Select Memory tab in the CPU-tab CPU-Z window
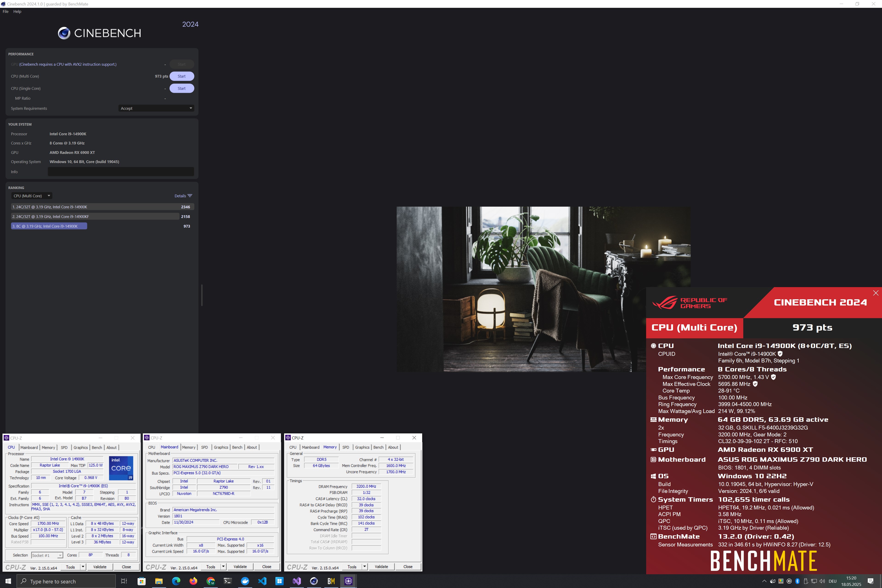 click(x=48, y=447)
